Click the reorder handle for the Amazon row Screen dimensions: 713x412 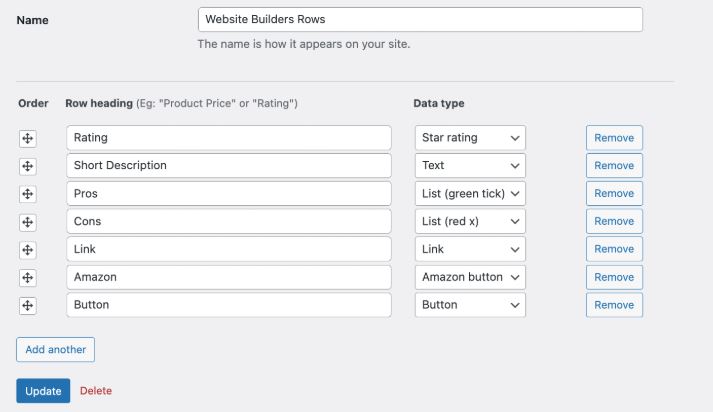click(x=28, y=277)
